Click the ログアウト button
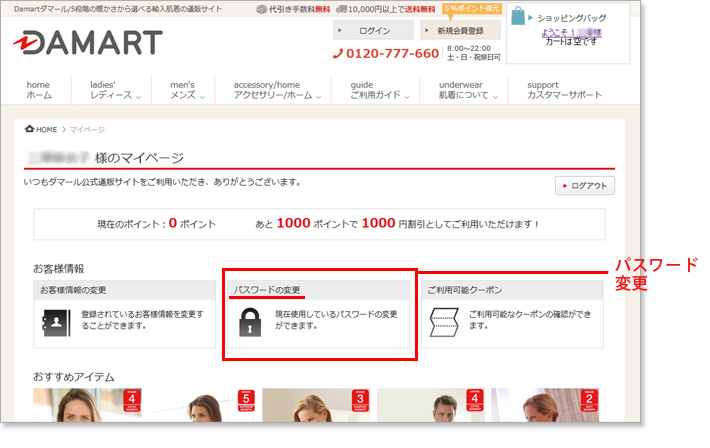This screenshot has width=710, height=448. (585, 186)
